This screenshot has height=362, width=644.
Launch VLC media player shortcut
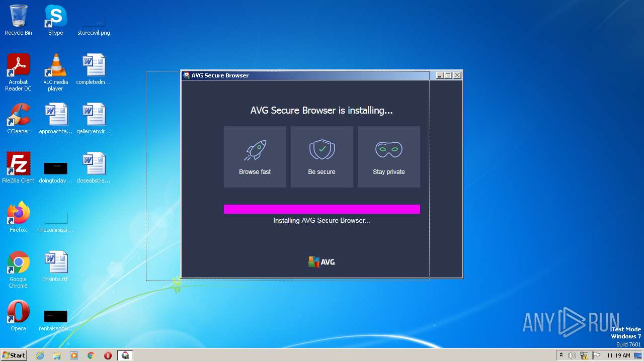(x=55, y=72)
